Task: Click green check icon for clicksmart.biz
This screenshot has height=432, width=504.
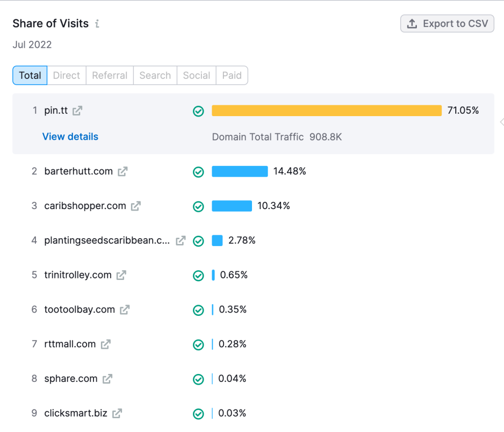Action: pyautogui.click(x=198, y=414)
